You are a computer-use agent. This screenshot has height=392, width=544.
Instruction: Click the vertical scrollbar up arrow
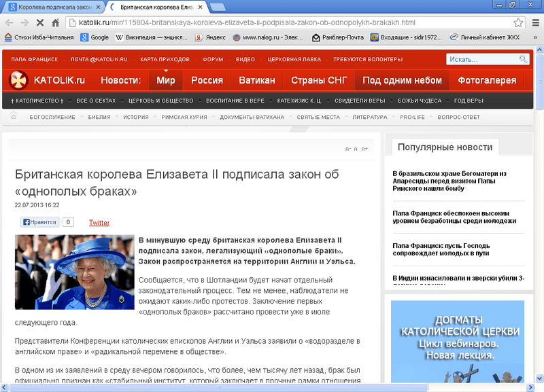539,50
